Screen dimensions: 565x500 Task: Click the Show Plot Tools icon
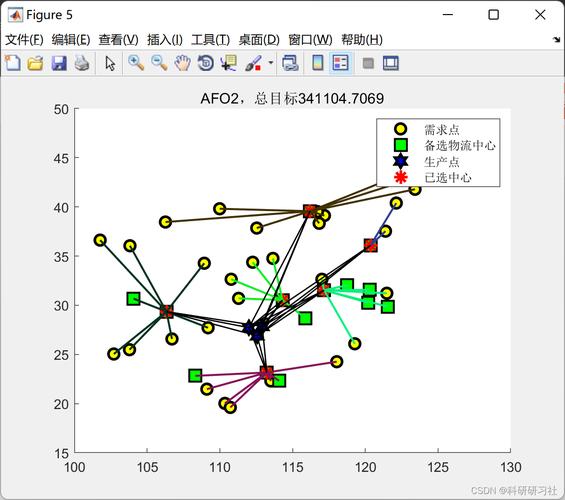coord(391,63)
